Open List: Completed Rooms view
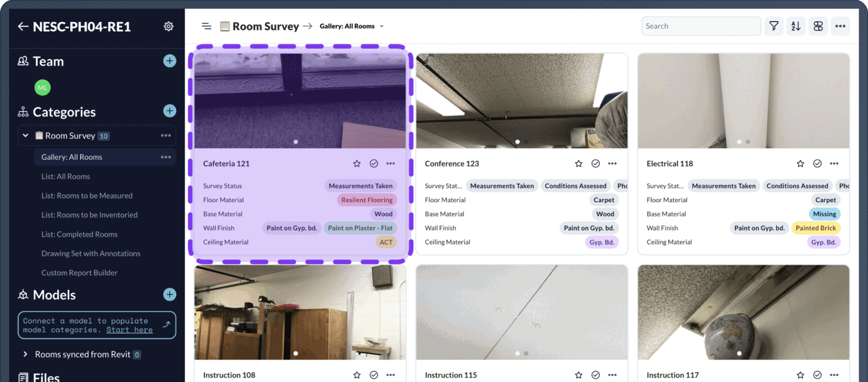 pyautogui.click(x=80, y=234)
